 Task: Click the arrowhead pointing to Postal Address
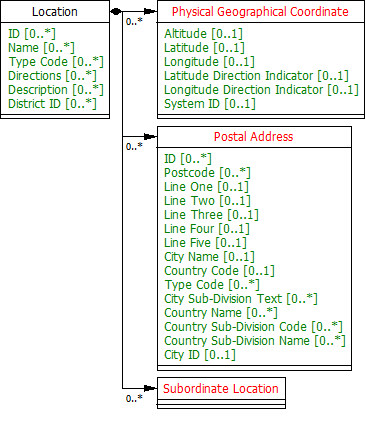point(151,136)
